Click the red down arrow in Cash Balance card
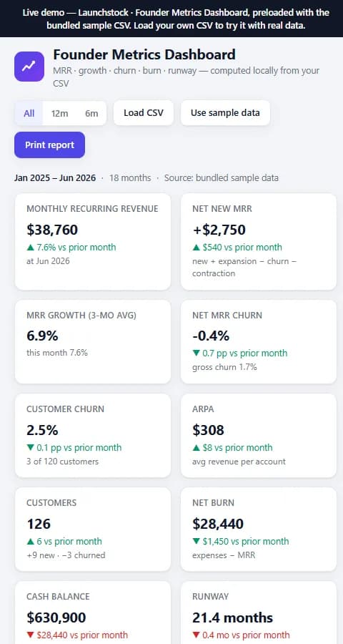This screenshot has height=644, width=343. point(30,635)
